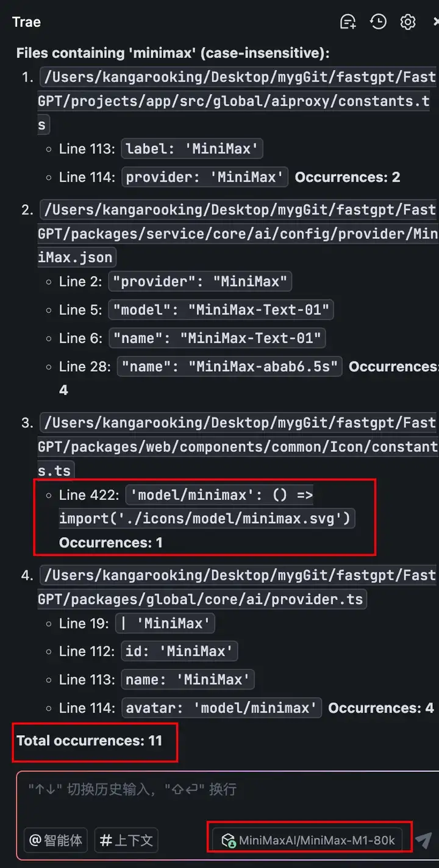
Task: Send message with paper plane icon
Action: click(x=423, y=841)
